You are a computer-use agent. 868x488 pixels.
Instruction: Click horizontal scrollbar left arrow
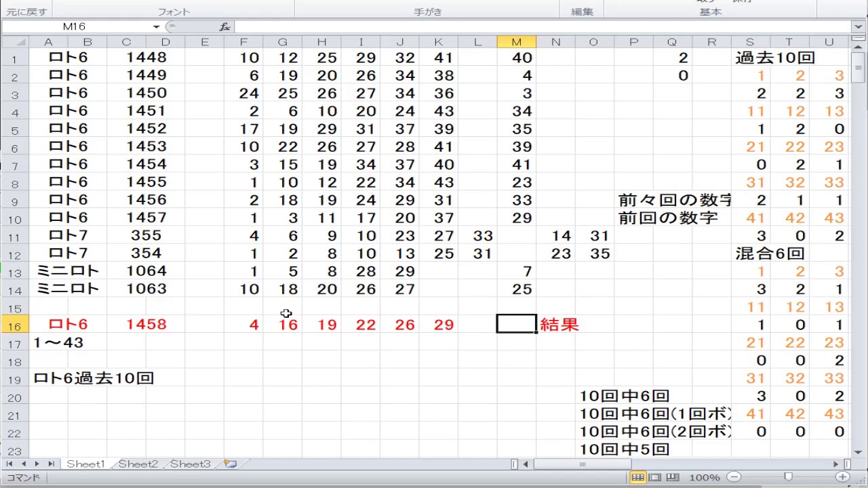click(x=526, y=464)
